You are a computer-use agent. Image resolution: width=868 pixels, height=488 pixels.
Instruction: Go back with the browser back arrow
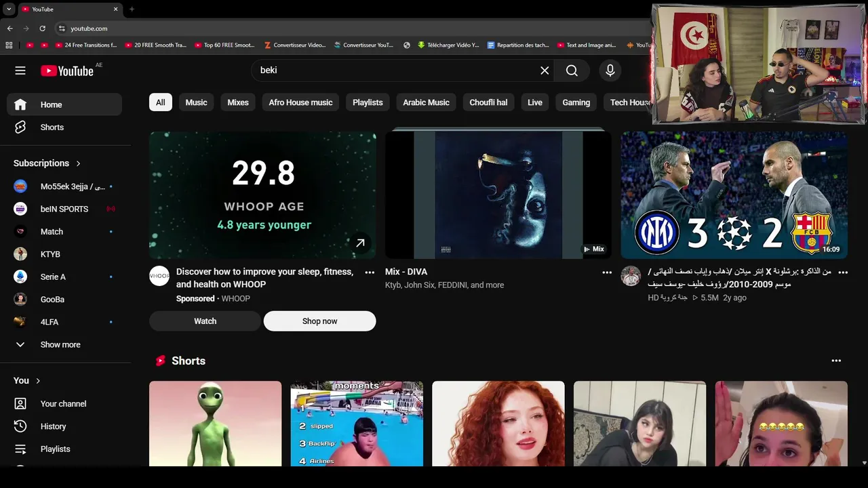[9, 28]
